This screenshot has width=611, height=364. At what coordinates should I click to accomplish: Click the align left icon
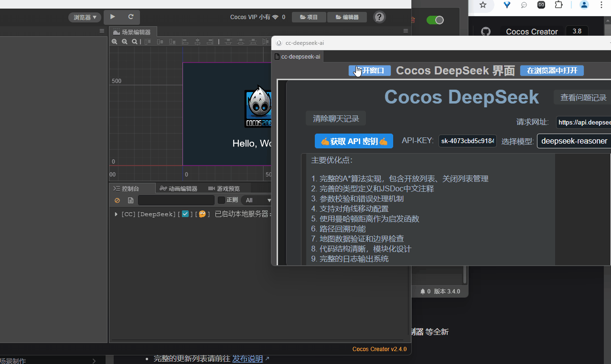point(185,42)
